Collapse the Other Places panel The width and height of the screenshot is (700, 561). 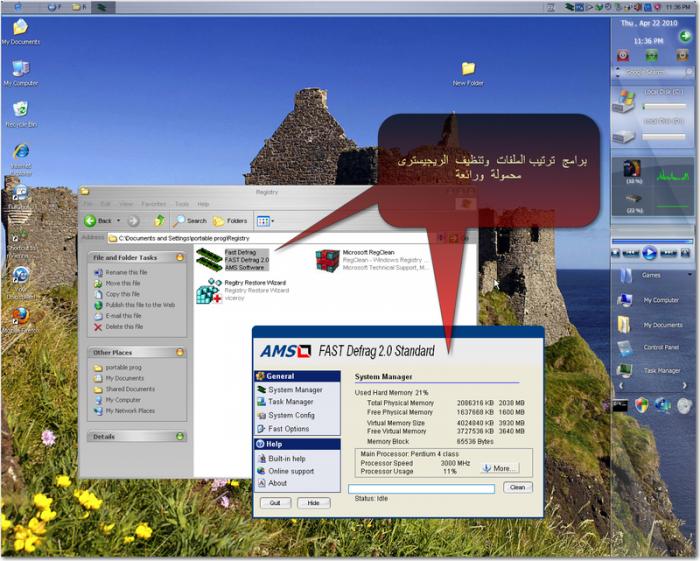coord(179,352)
